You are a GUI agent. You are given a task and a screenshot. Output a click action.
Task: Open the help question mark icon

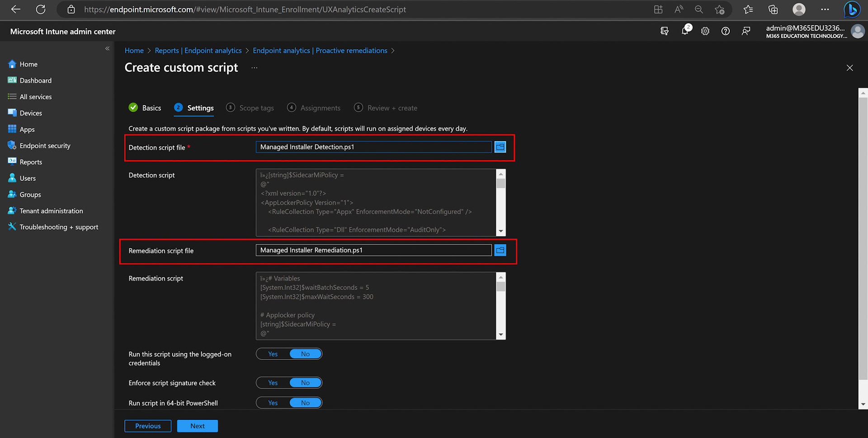click(726, 31)
